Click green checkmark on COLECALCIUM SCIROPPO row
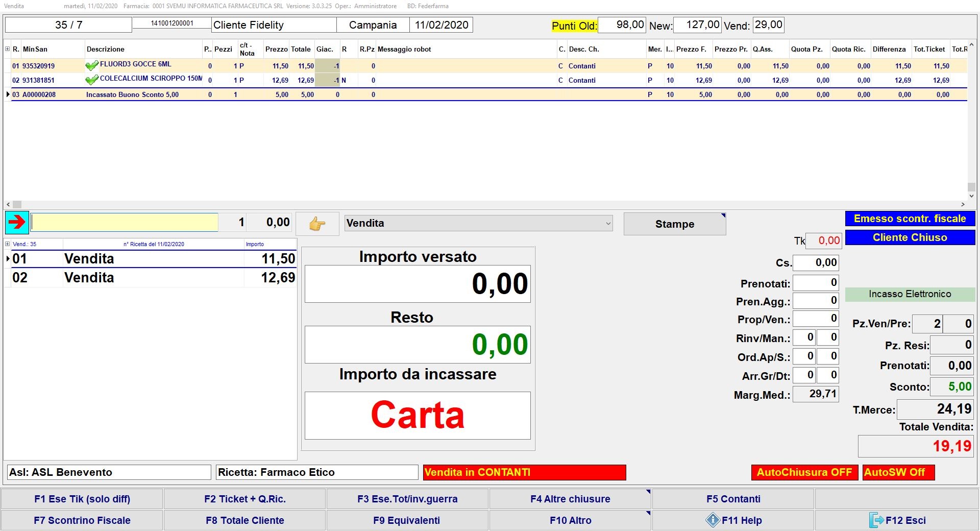This screenshot has height=531, width=980. [x=92, y=80]
